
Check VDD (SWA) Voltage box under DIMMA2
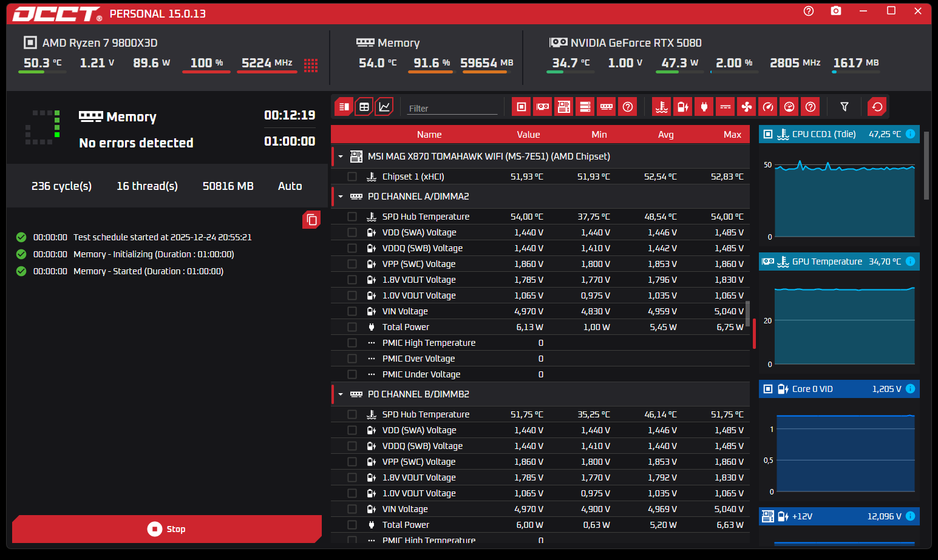coord(352,232)
